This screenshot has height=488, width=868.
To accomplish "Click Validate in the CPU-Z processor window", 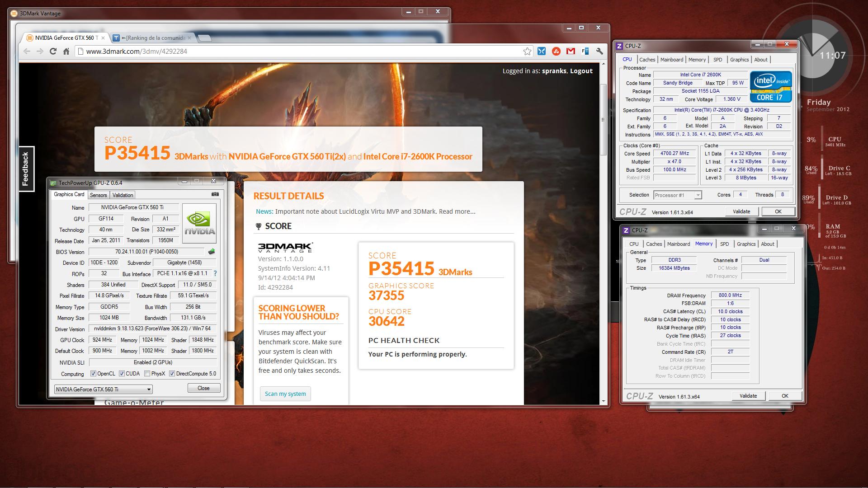I will point(741,211).
